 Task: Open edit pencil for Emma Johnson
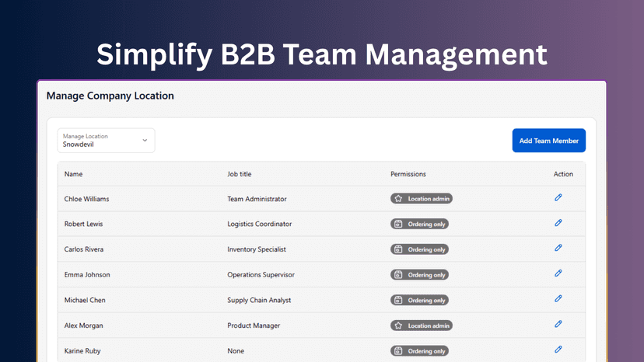tap(558, 273)
